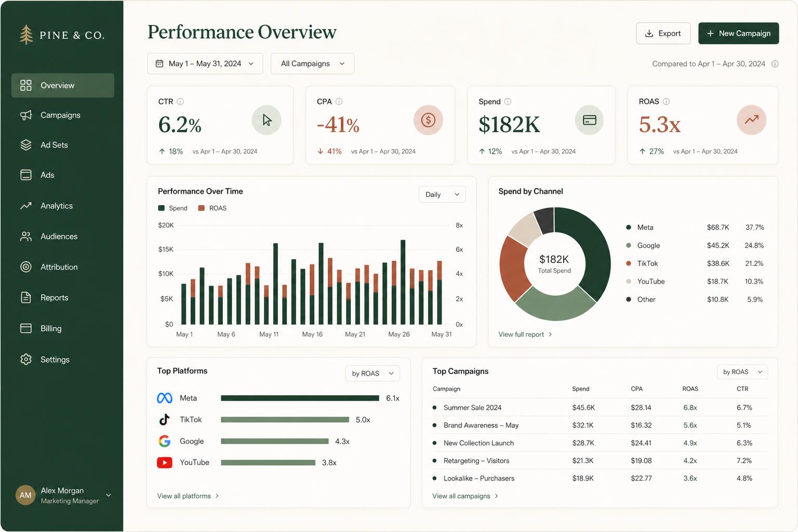Click the Google 24.8% channel share
798x532 pixels.
pos(754,246)
